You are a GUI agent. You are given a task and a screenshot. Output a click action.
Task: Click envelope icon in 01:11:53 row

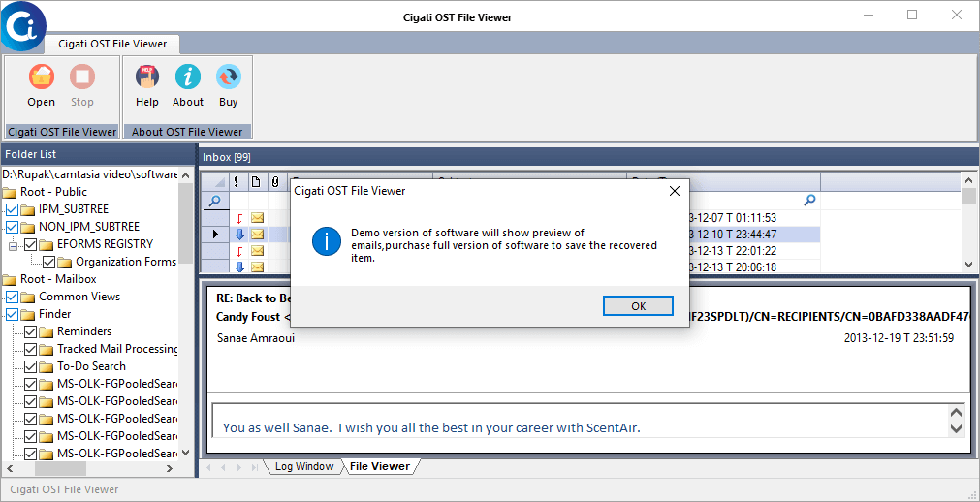pyautogui.click(x=258, y=218)
